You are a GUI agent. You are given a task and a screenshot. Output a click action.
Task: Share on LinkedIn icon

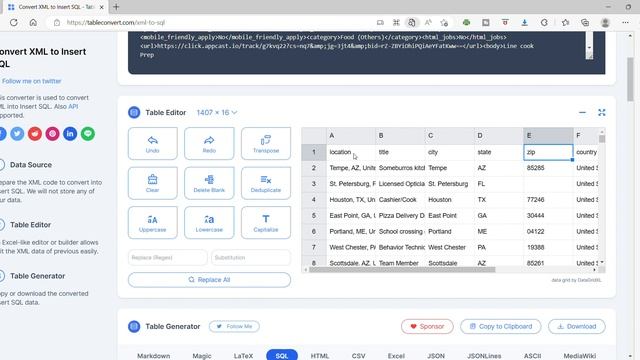(x=70, y=133)
